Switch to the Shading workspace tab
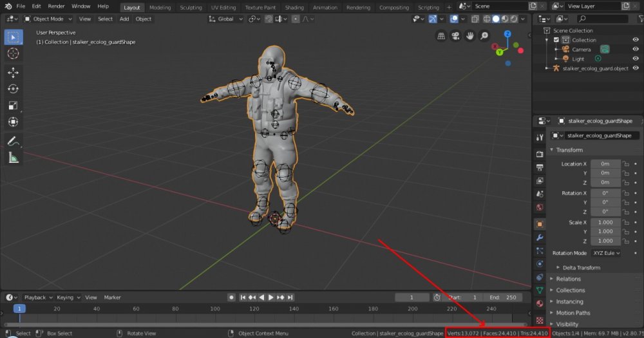This screenshot has width=644, height=338. [294, 7]
